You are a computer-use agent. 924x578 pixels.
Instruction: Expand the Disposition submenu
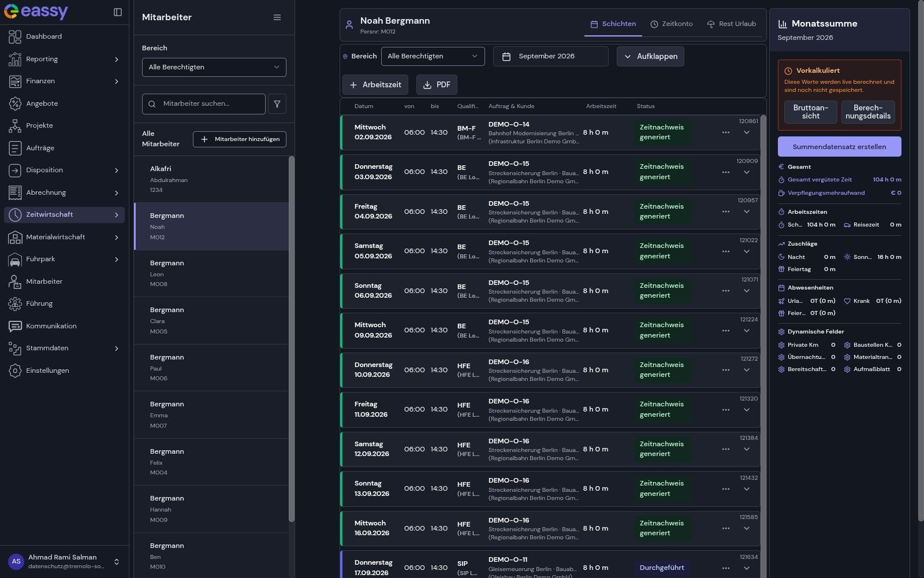click(117, 171)
